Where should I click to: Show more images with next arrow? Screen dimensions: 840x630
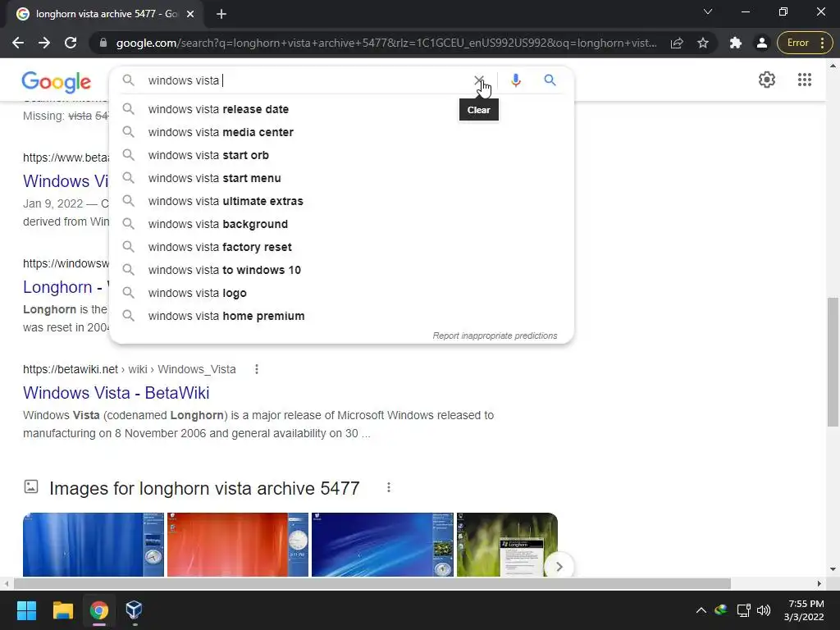click(x=559, y=567)
